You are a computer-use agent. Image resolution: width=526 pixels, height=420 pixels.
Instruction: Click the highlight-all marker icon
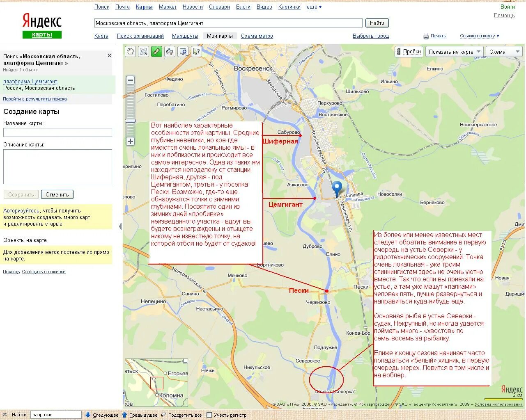pyautogui.click(x=163, y=415)
